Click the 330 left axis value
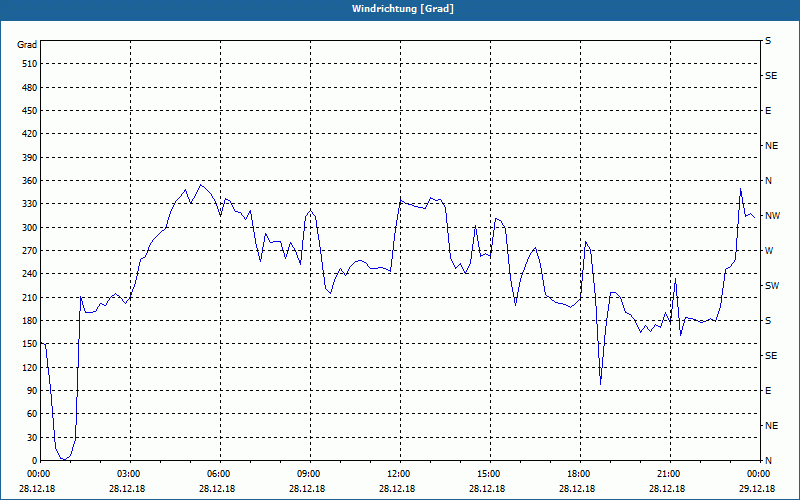Viewport: 800px width, 500px height. point(30,204)
